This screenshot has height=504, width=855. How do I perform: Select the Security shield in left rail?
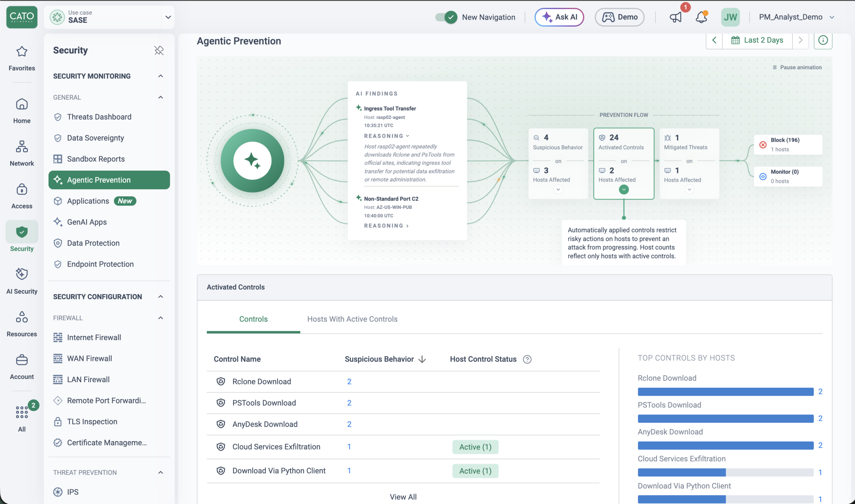click(x=22, y=232)
